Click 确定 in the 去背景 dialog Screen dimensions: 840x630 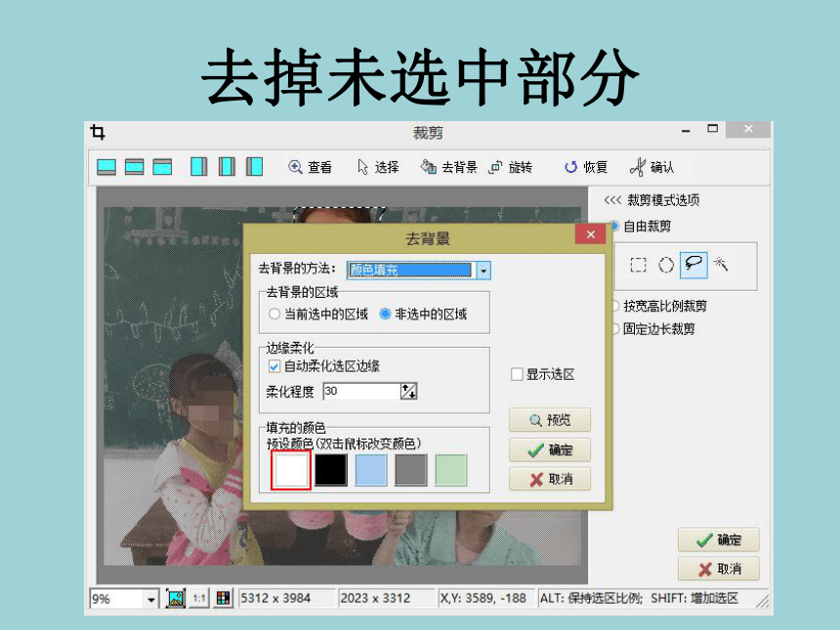pyautogui.click(x=550, y=450)
